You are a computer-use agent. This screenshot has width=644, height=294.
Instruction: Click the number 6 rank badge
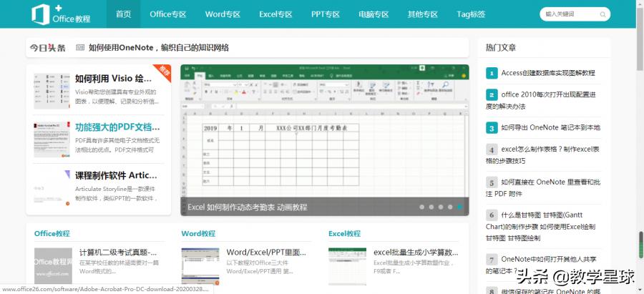[491, 215]
